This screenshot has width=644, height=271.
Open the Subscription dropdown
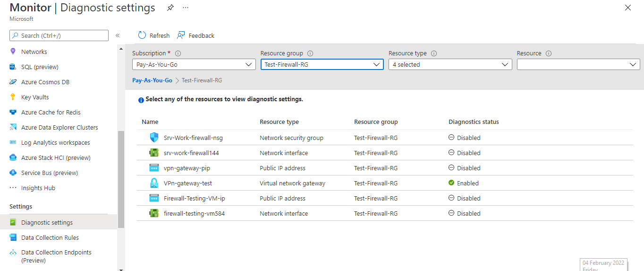194,64
